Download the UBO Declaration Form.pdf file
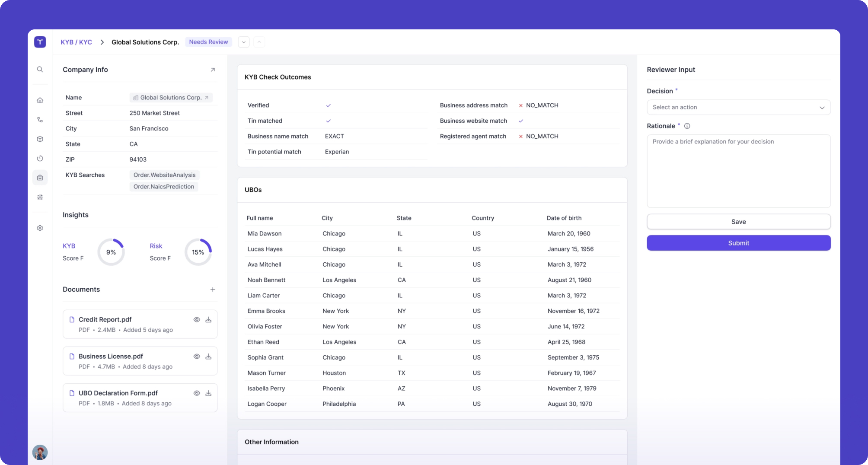This screenshot has width=868, height=465. pyautogui.click(x=208, y=393)
